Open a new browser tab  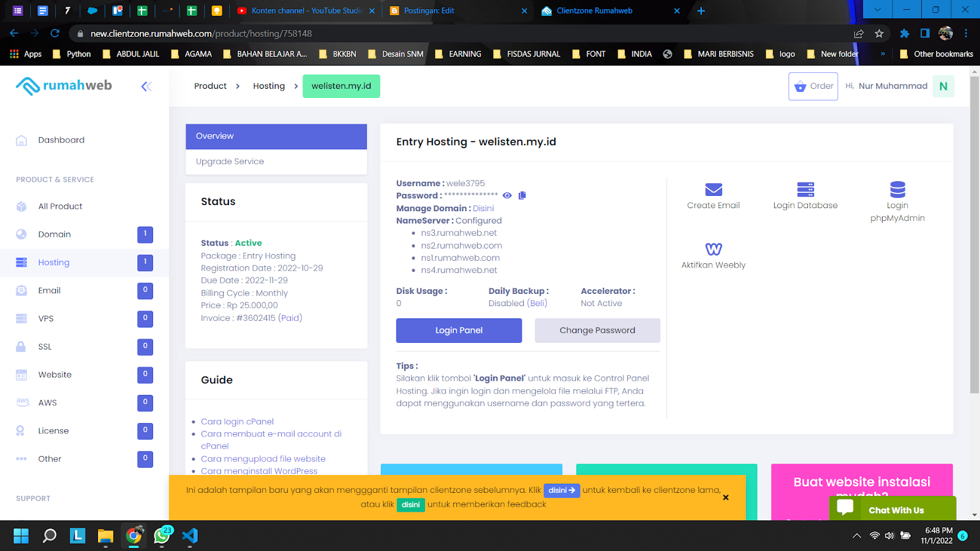(x=701, y=11)
